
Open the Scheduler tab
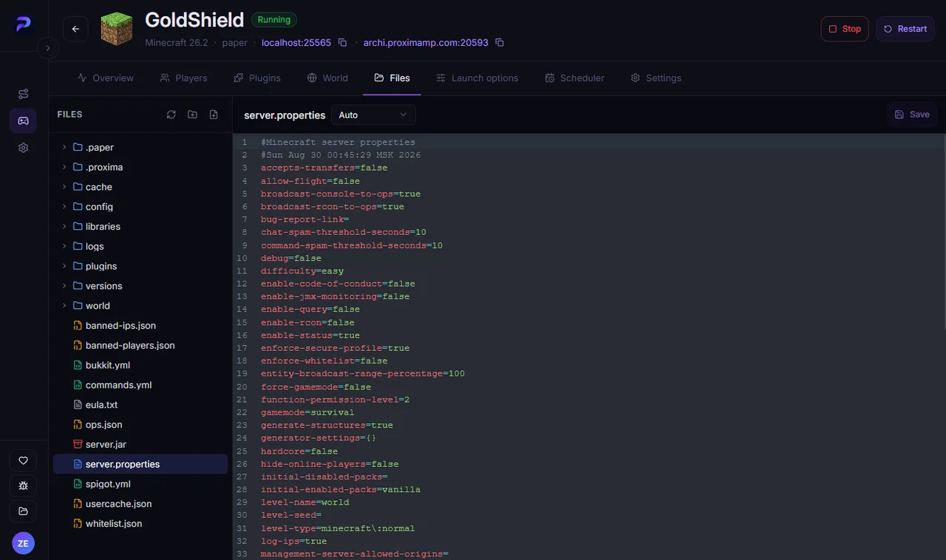(574, 78)
